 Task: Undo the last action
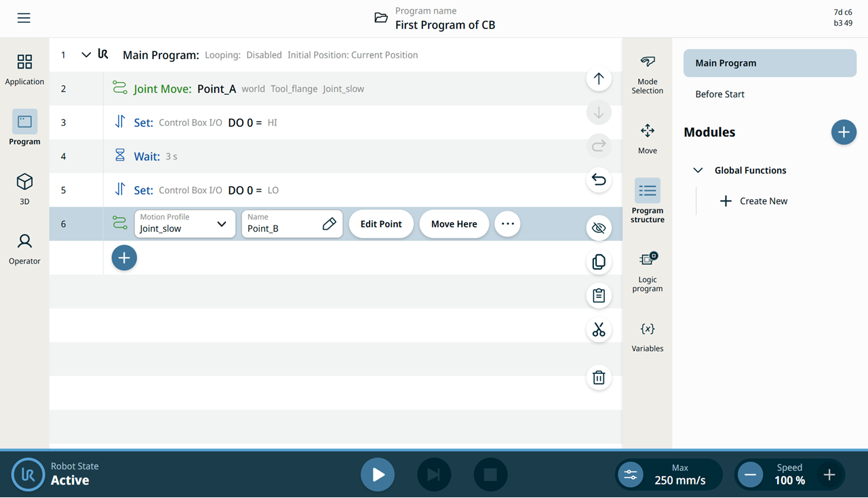(x=599, y=180)
